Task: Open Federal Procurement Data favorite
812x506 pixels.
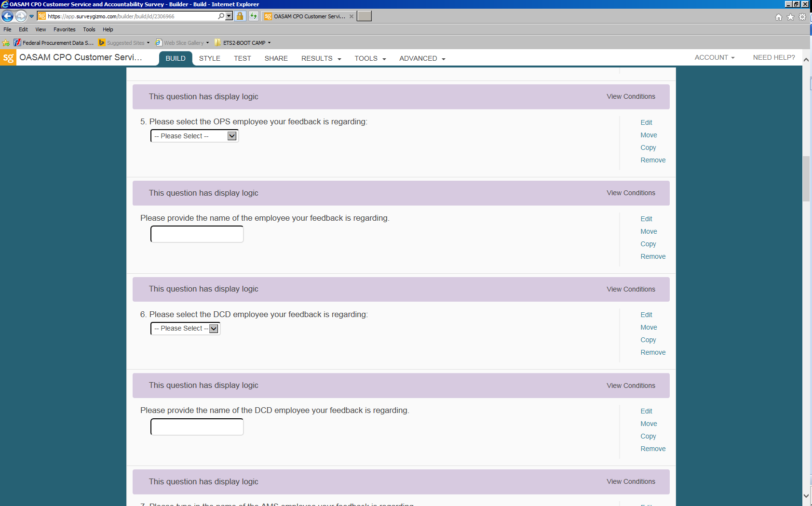Action: (54, 43)
